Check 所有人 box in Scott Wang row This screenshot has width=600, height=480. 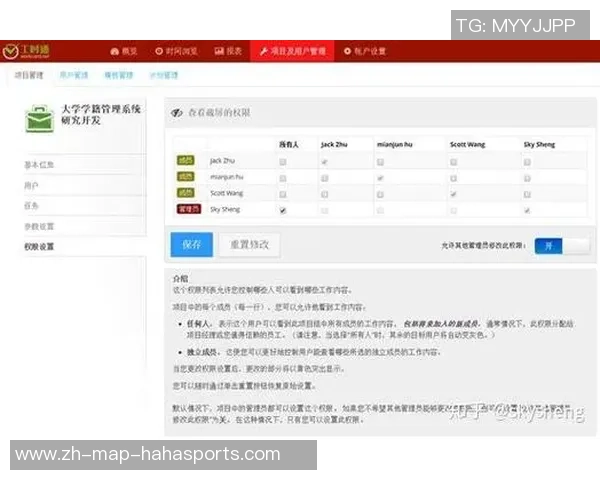(x=283, y=194)
